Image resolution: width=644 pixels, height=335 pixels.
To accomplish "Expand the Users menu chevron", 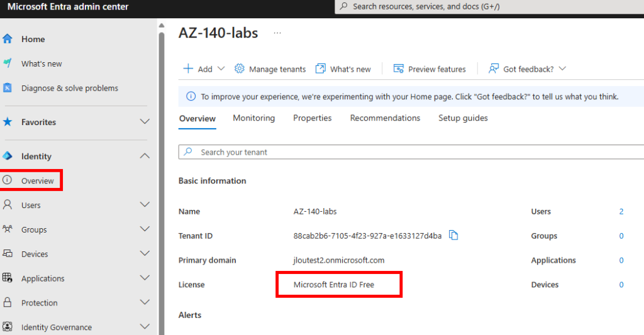I will click(x=145, y=204).
